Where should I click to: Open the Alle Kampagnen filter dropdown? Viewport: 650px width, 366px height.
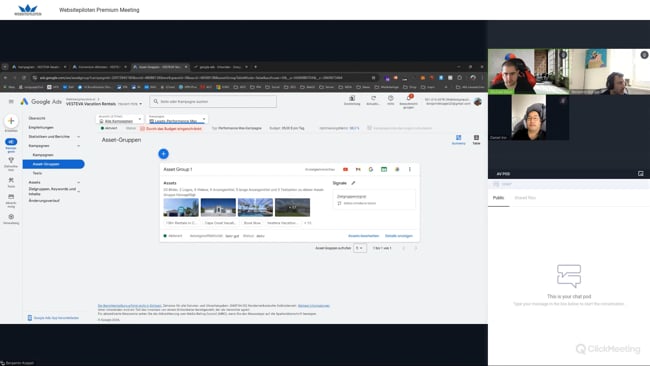[120, 119]
